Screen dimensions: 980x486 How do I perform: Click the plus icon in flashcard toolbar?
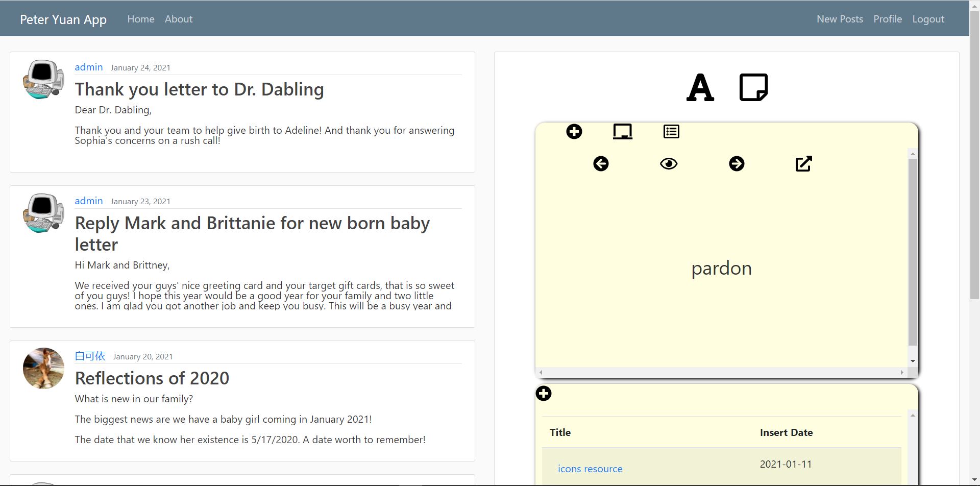point(574,132)
